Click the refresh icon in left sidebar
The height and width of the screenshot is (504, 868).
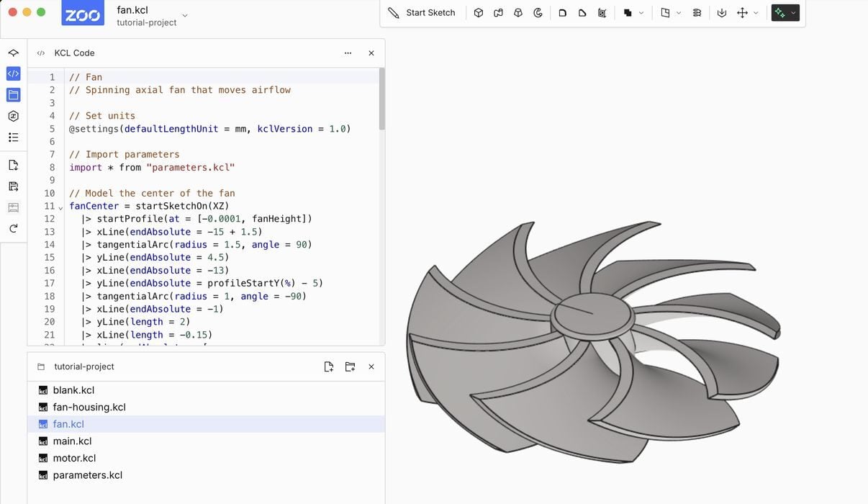coord(13,229)
